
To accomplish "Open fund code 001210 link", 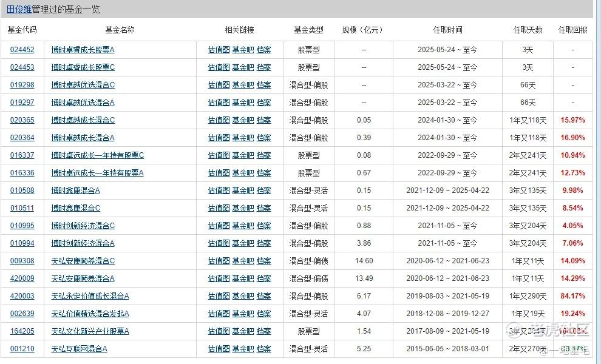I will coord(22,349).
